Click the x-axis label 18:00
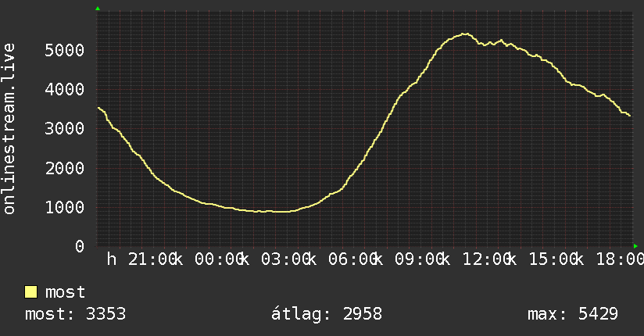This screenshot has width=644, height=336. (x=620, y=259)
